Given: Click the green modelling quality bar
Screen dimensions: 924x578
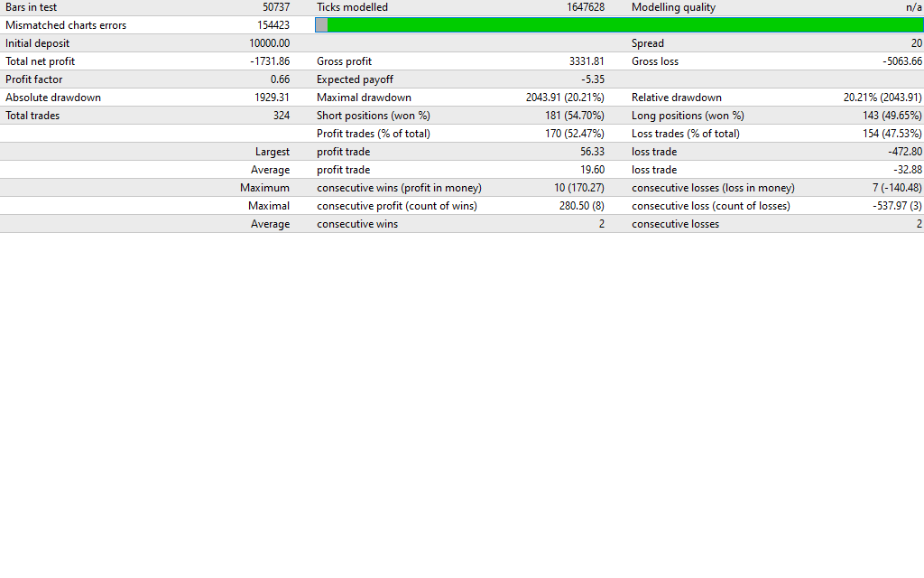Looking at the screenshot, I should (x=623, y=25).
